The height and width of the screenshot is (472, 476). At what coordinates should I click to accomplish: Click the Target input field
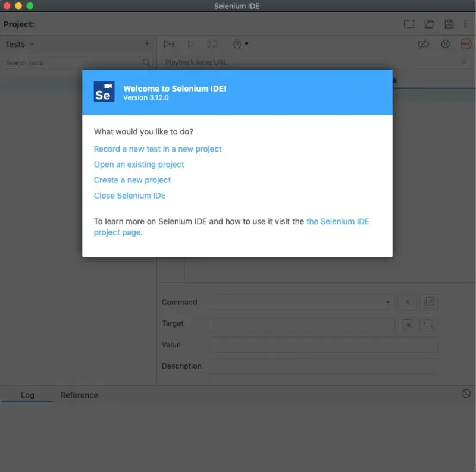coord(303,323)
